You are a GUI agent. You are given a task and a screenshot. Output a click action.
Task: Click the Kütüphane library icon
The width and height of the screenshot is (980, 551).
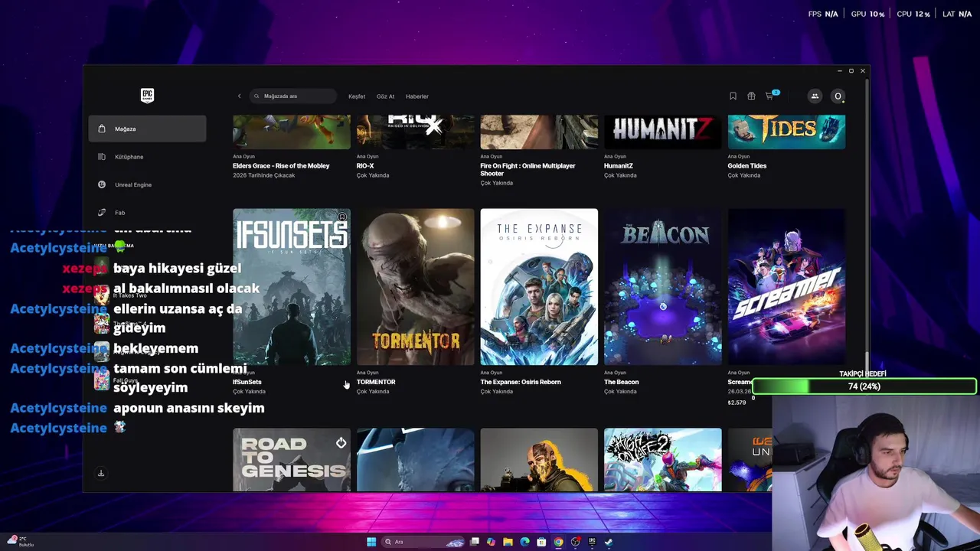point(102,157)
